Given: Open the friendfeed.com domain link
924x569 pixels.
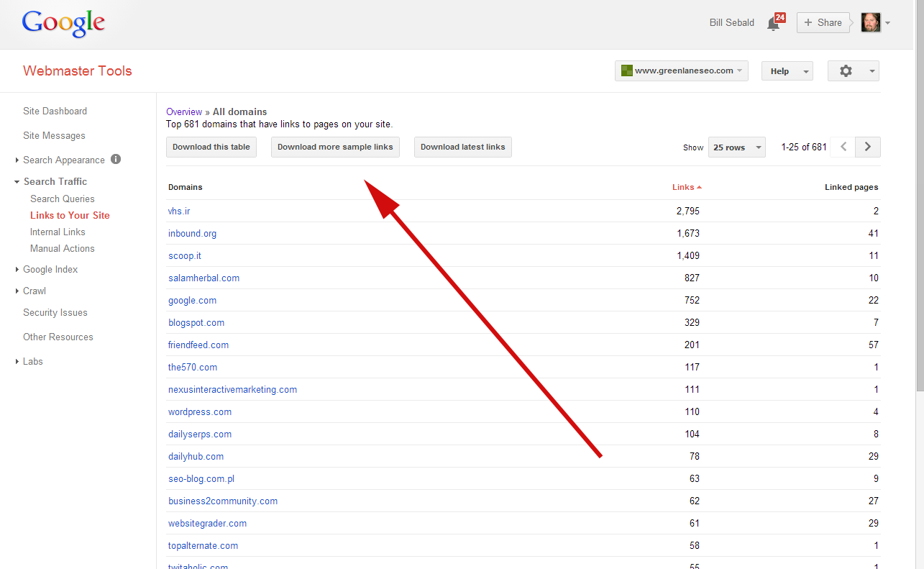Looking at the screenshot, I should click(198, 345).
